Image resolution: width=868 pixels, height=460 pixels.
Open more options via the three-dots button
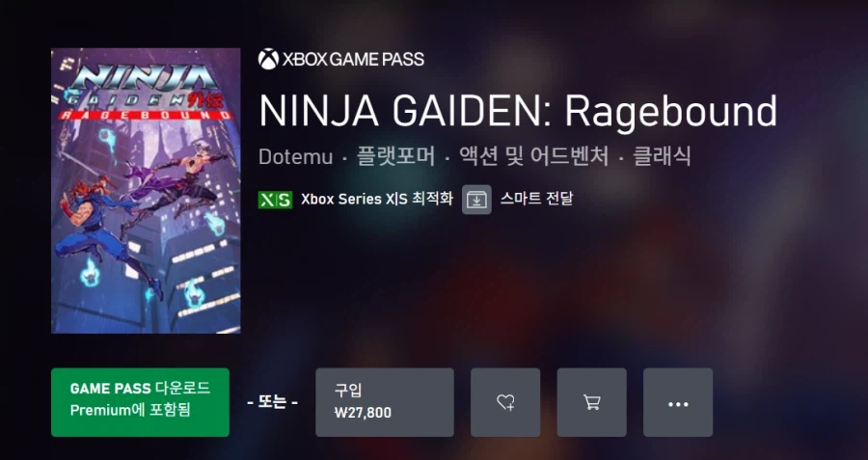coord(678,402)
